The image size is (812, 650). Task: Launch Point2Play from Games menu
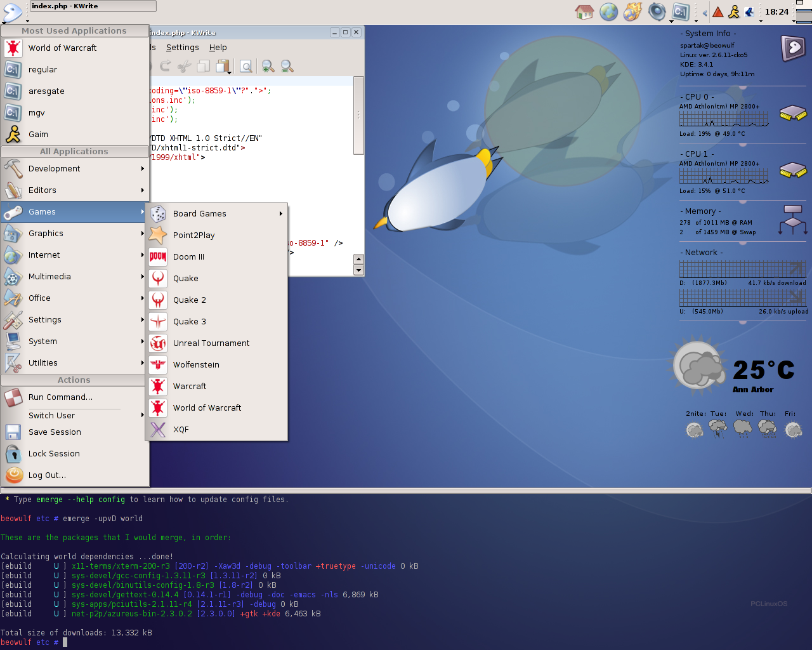coord(217,235)
